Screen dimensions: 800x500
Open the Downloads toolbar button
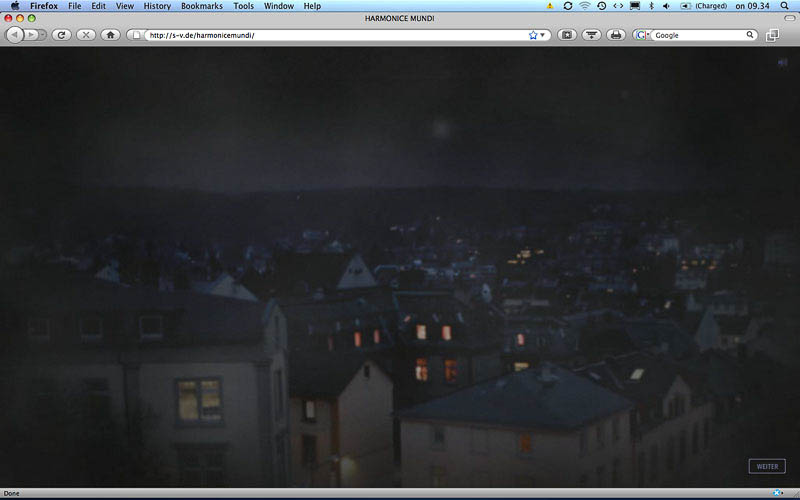(x=591, y=35)
